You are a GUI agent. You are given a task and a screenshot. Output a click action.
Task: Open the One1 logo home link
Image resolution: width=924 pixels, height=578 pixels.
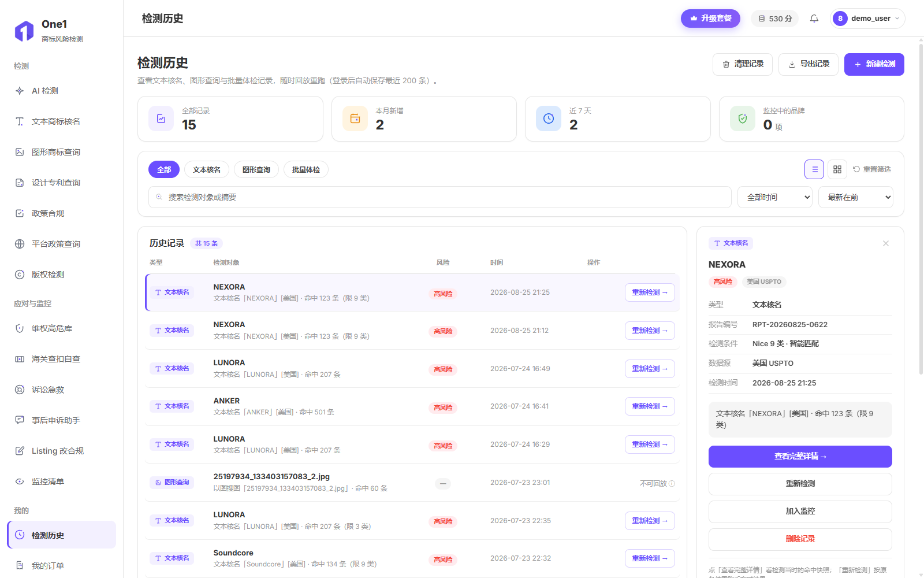[49, 31]
